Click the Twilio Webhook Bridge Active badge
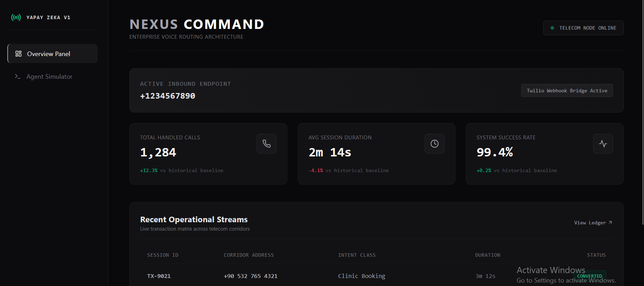 (x=567, y=91)
